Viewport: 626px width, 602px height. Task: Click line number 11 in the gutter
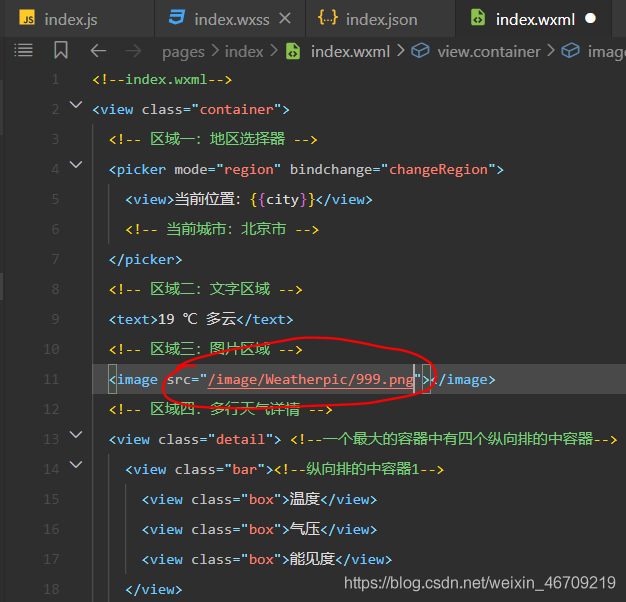(51, 379)
